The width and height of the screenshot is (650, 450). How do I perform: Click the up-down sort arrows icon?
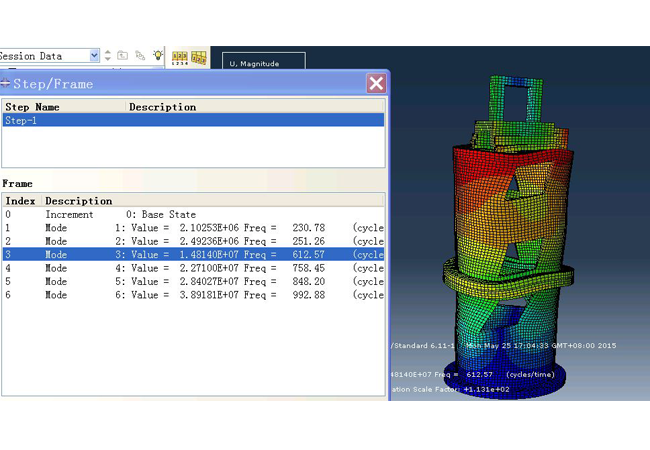[x=108, y=56]
